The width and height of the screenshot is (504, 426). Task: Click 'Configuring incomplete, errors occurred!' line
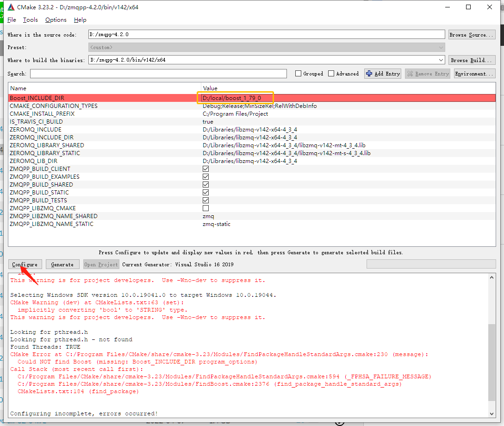84,413
